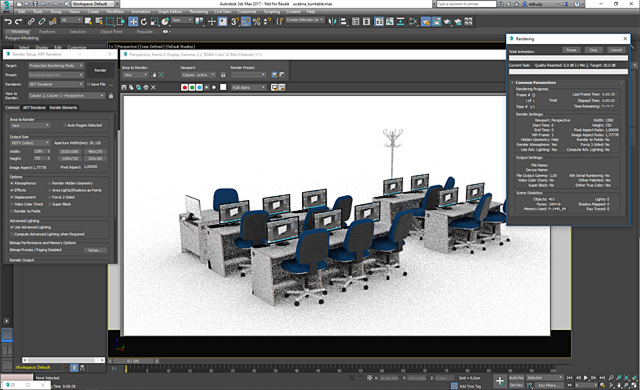The width and height of the screenshot is (640, 390).
Task: Select the Unlink Selection tool
Action: (x=42, y=21)
